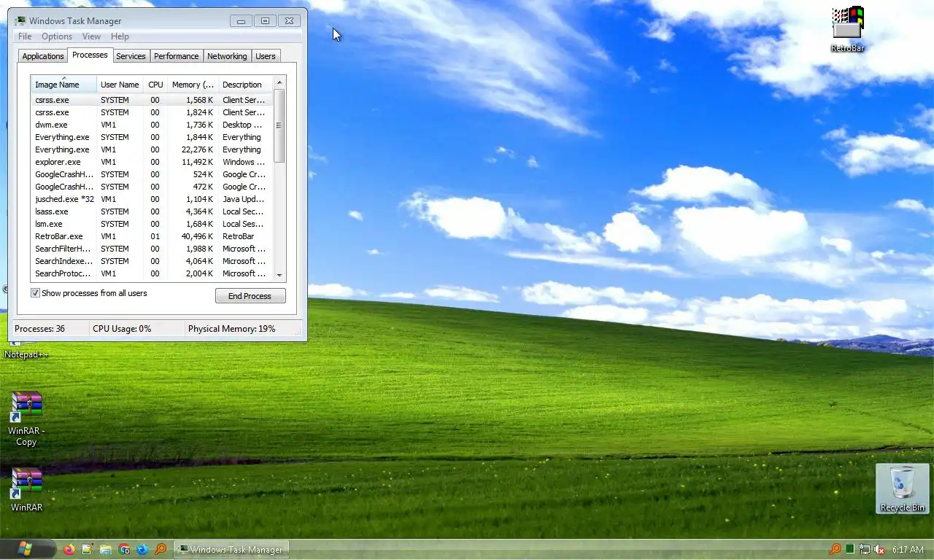The height and width of the screenshot is (560, 934).
Task: Open the network status tray icon
Action: (x=865, y=549)
